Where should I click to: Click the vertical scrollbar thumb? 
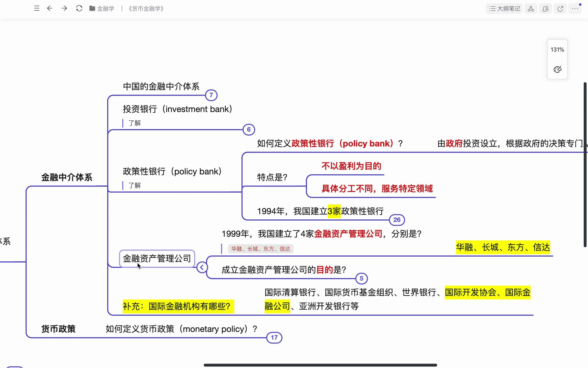click(585, 165)
